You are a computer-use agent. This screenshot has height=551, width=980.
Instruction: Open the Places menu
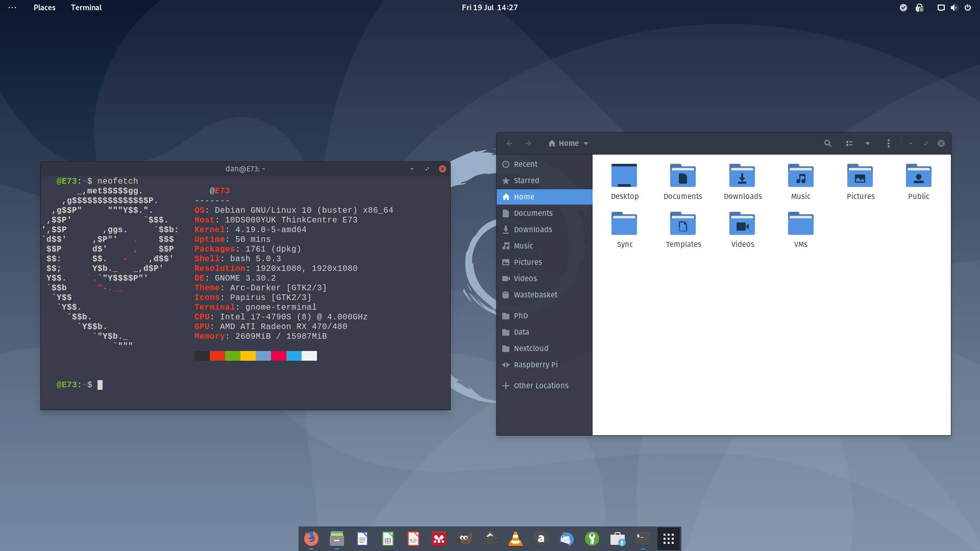(44, 8)
